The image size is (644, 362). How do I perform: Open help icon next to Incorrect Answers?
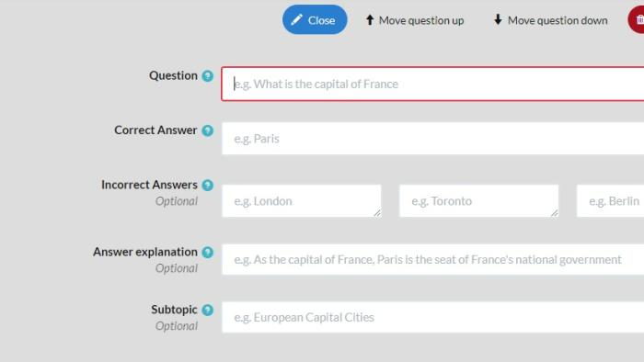click(207, 185)
